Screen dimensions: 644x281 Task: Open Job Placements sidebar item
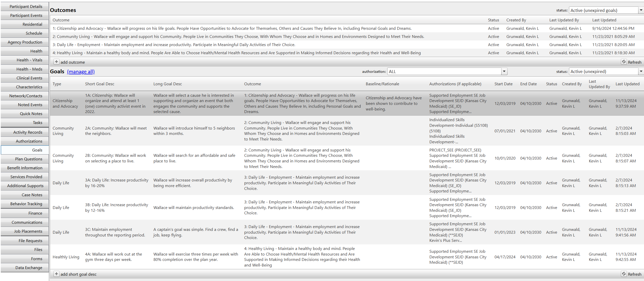click(x=25, y=231)
